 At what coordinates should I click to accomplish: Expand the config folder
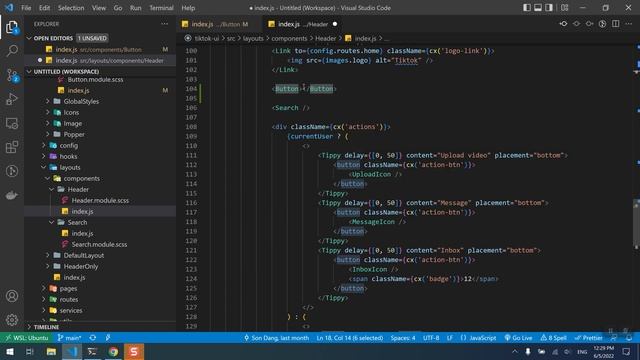69,145
